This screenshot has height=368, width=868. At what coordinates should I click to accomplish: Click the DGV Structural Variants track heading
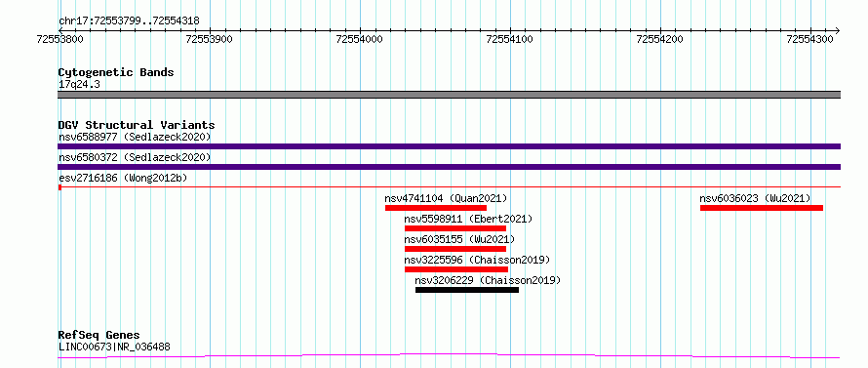[x=137, y=125]
